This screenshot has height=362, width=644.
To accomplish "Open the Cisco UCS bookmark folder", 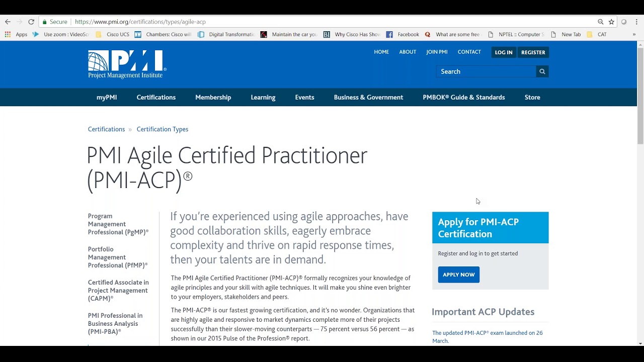I will [x=112, y=34].
